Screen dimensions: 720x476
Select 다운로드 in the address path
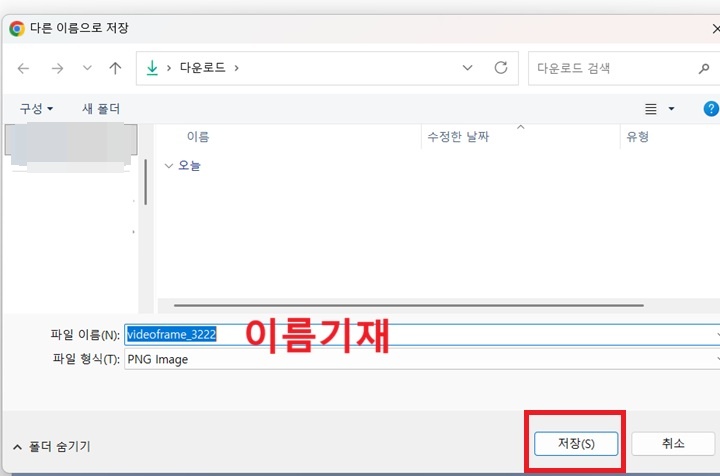[x=202, y=68]
